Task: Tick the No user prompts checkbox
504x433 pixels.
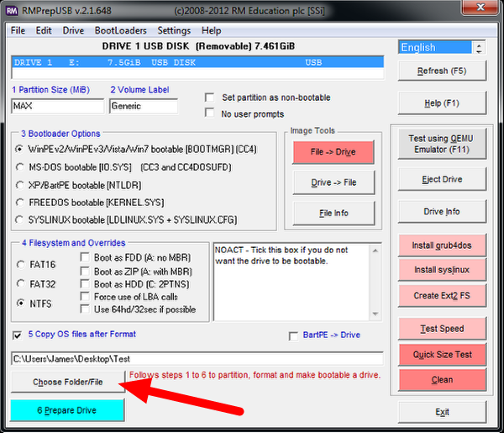Action: [x=211, y=113]
